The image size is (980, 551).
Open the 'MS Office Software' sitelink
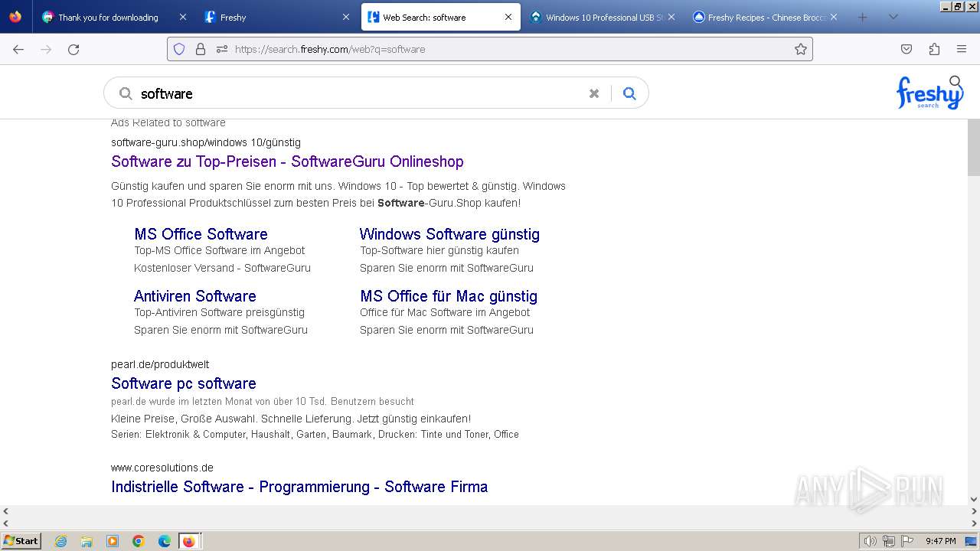pyautogui.click(x=201, y=234)
